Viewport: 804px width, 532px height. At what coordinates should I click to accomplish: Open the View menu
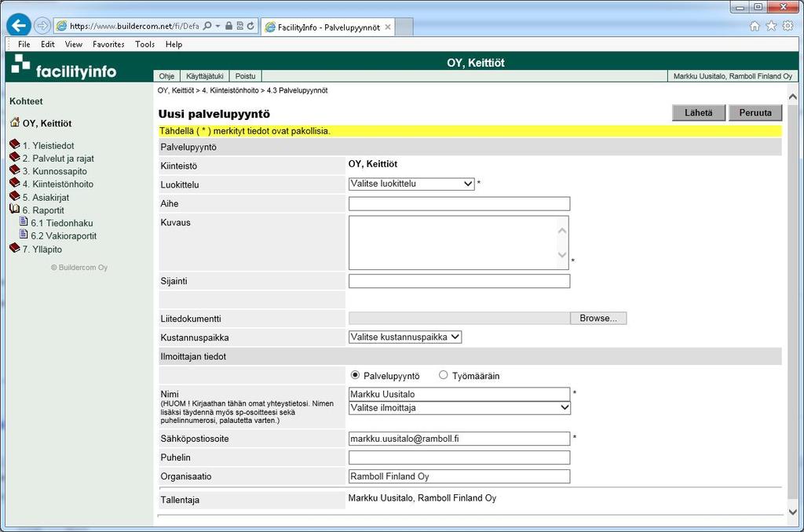[x=74, y=45]
